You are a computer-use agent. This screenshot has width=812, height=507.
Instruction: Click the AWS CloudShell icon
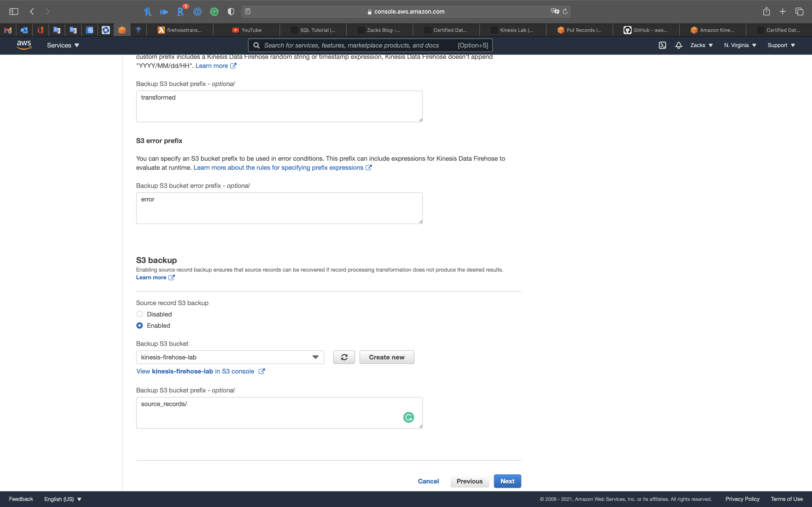[662, 45]
